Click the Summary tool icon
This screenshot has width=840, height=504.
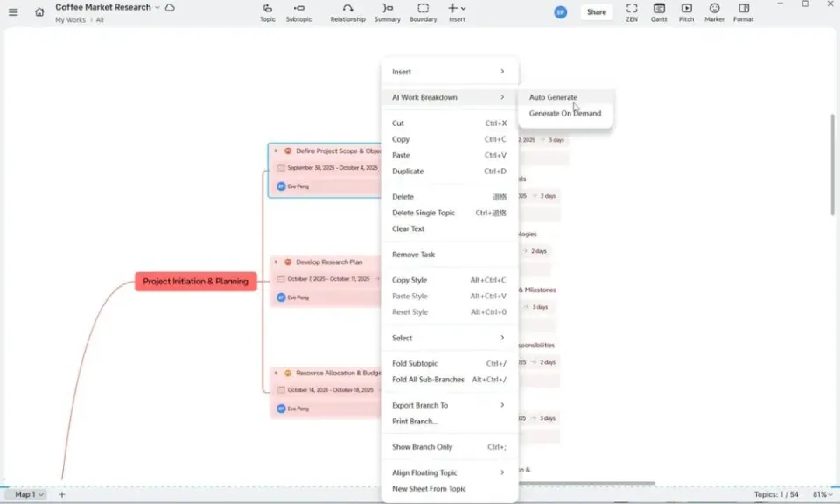click(387, 9)
